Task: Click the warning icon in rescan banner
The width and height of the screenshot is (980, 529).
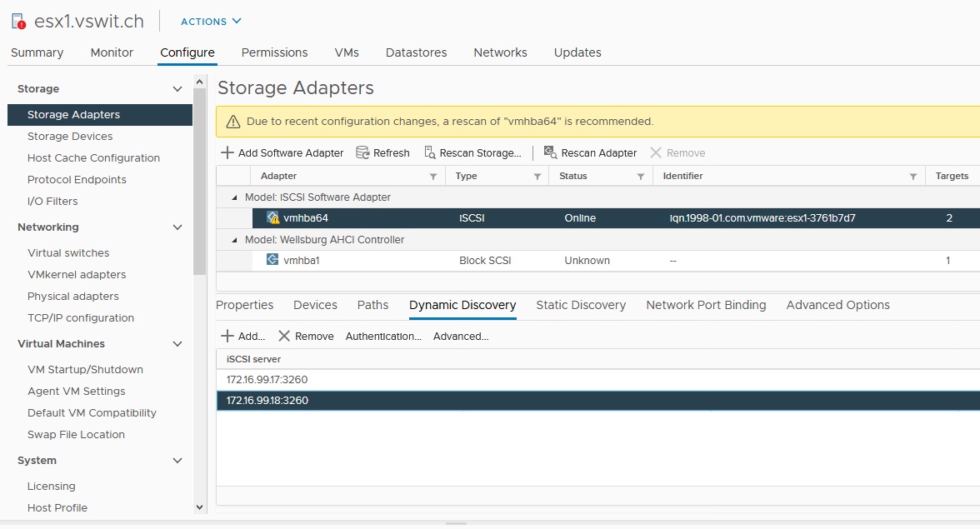Action: [x=232, y=122]
